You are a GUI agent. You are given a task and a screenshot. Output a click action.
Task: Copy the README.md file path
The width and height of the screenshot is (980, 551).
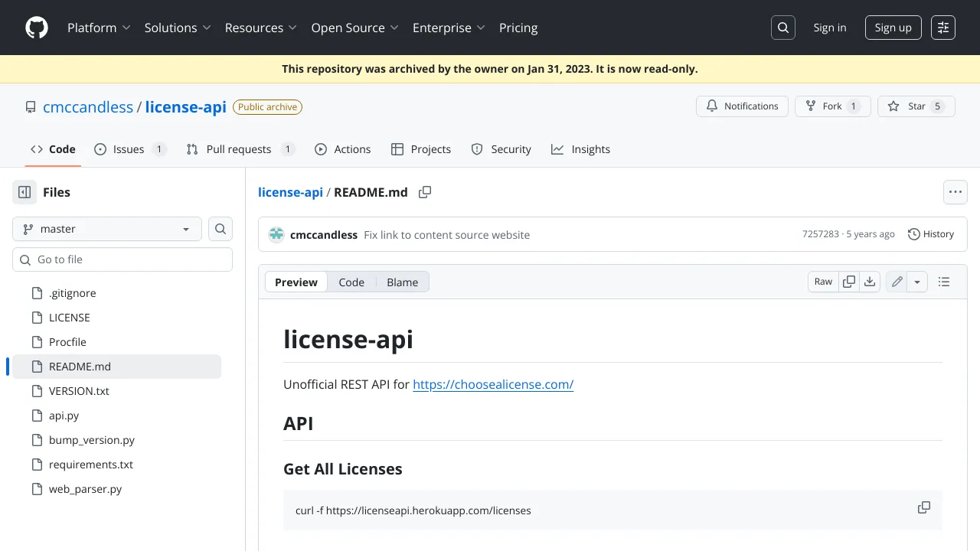[x=425, y=192]
